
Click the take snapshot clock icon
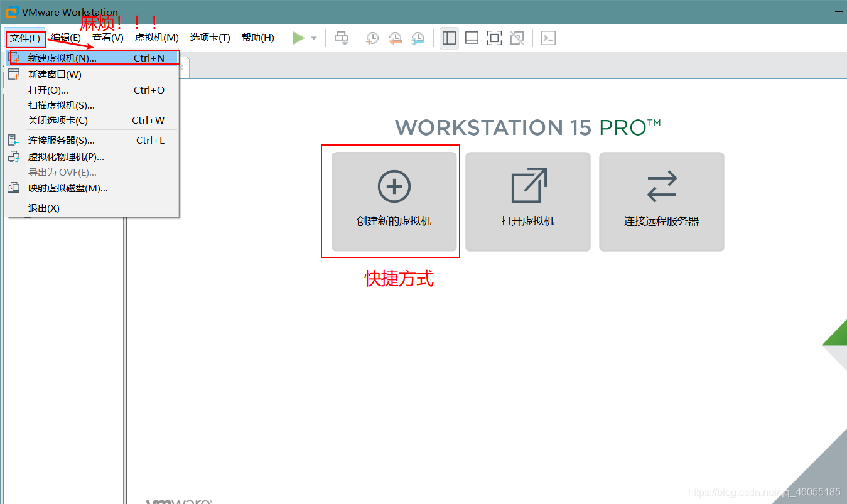[x=372, y=38]
